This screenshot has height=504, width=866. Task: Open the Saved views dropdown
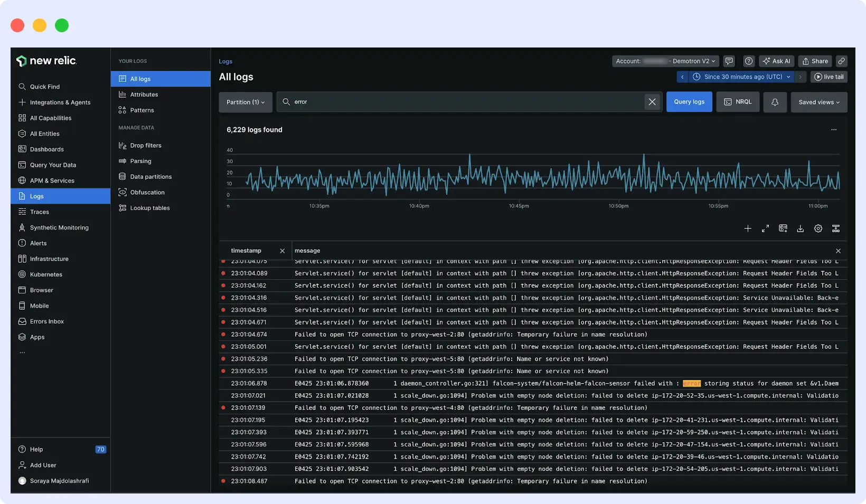pyautogui.click(x=819, y=102)
